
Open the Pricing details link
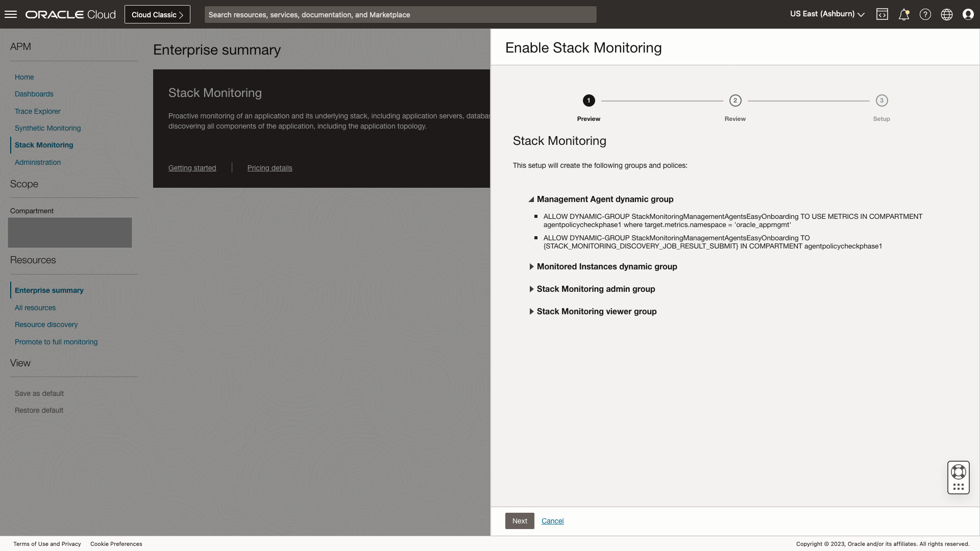point(269,168)
